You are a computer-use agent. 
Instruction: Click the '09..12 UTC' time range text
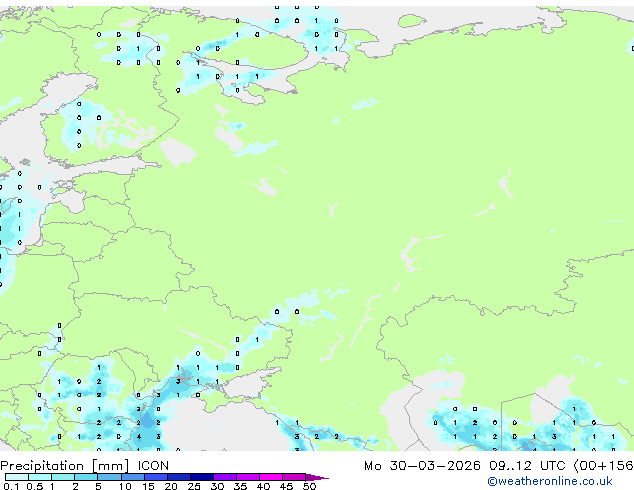coord(527,466)
